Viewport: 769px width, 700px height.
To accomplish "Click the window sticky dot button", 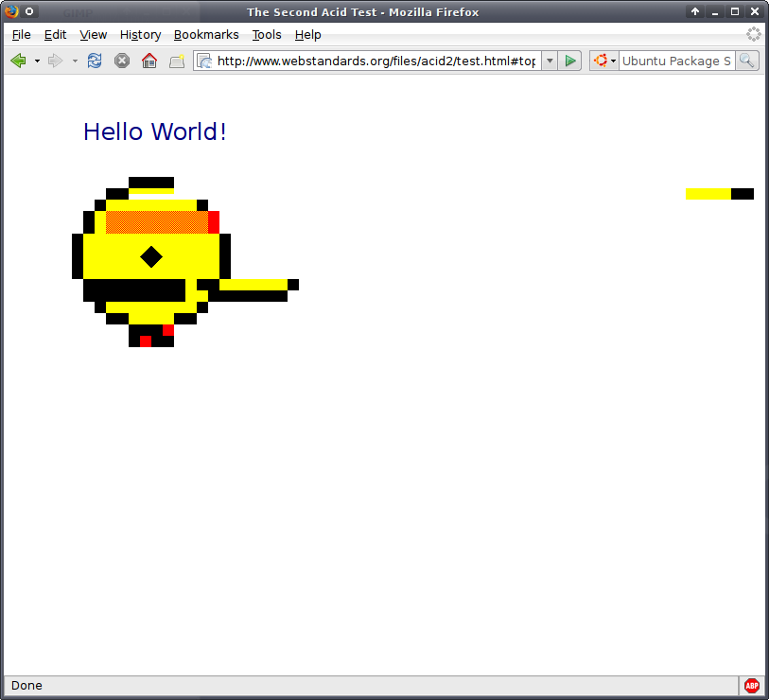I will 29,11.
